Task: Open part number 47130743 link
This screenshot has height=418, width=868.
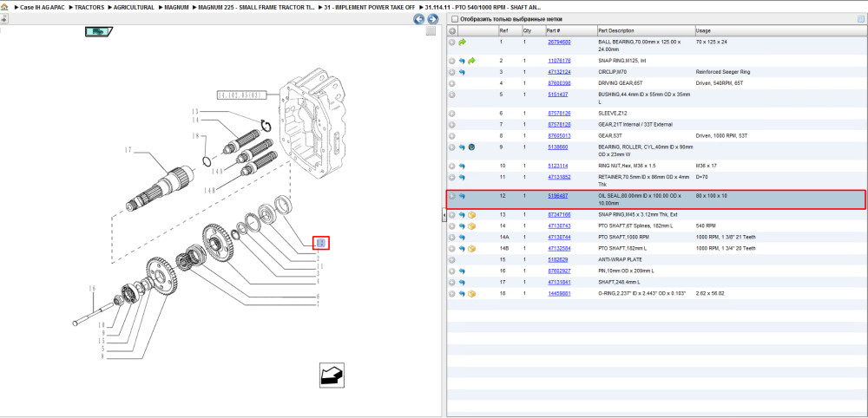Action: [559, 226]
